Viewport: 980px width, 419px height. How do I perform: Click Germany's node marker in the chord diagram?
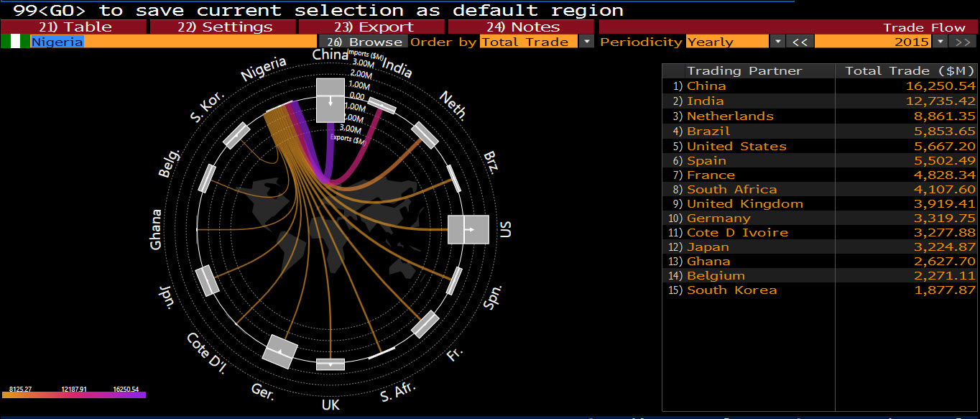pyautogui.click(x=281, y=351)
